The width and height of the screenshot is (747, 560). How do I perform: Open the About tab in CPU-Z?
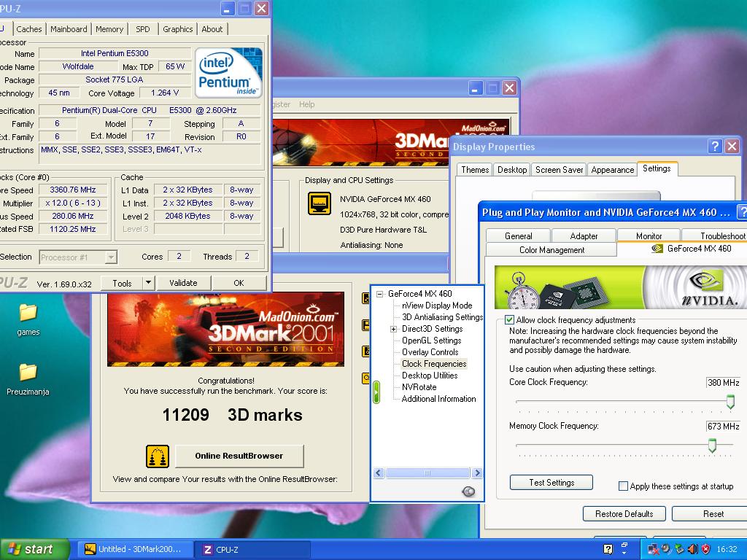(212, 29)
